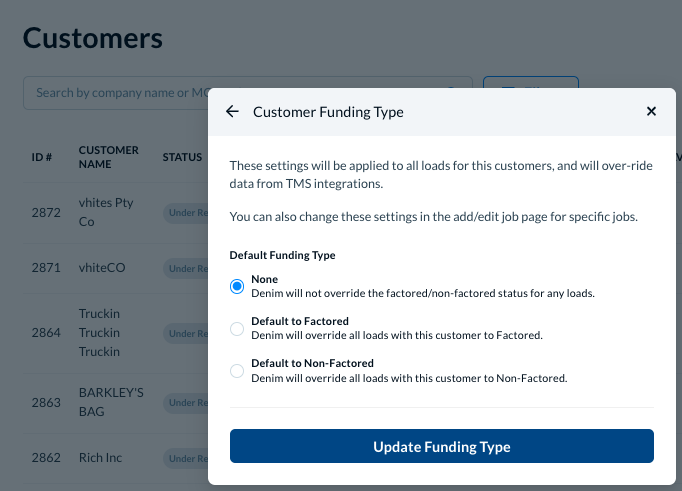Click the status badge for customer 2872
Image resolution: width=682 pixels, height=491 pixels.
pos(187,212)
